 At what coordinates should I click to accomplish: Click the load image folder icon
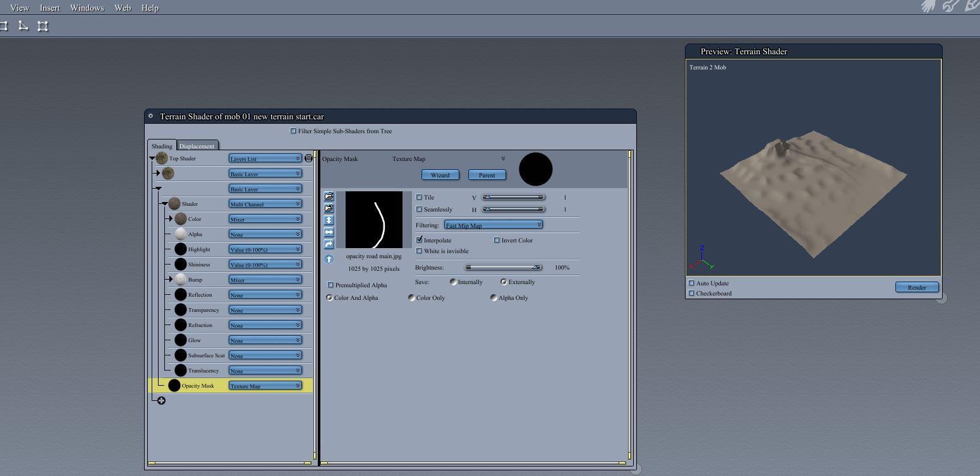(329, 196)
